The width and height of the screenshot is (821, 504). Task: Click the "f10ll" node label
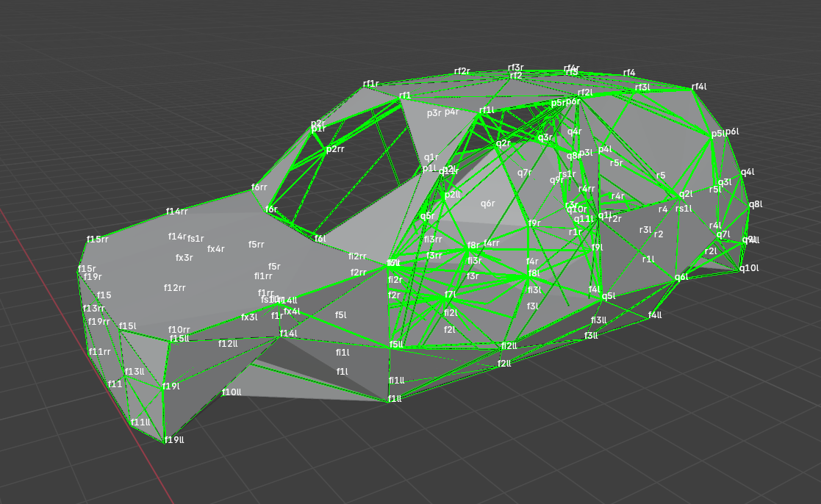pyautogui.click(x=232, y=392)
